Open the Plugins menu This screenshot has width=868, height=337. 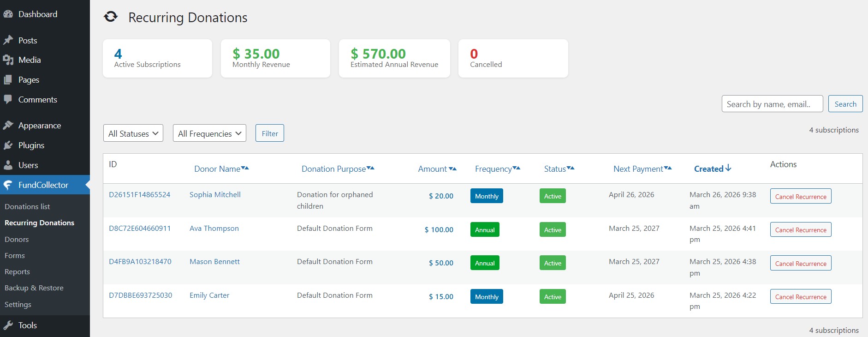[x=45, y=145]
